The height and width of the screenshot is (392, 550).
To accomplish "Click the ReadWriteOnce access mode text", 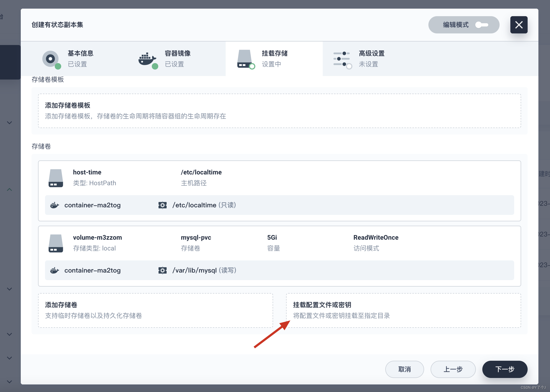I will coord(376,238).
